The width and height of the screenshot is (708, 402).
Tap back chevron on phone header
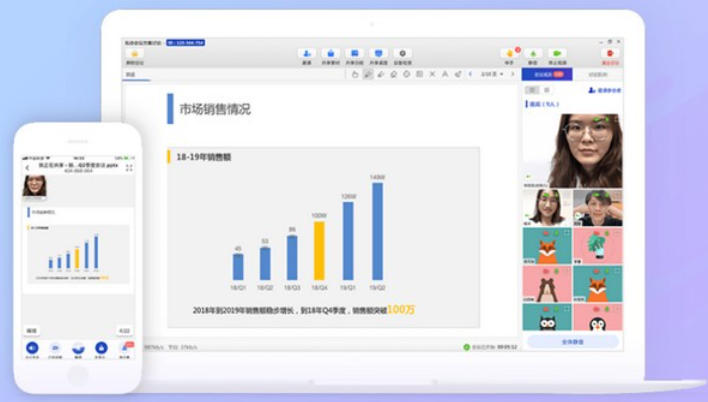[x=27, y=168]
